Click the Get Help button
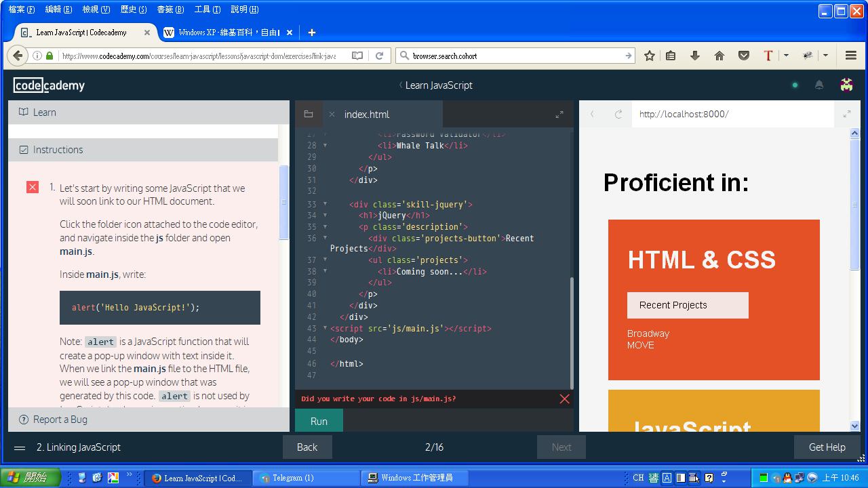The image size is (868, 488). [827, 447]
